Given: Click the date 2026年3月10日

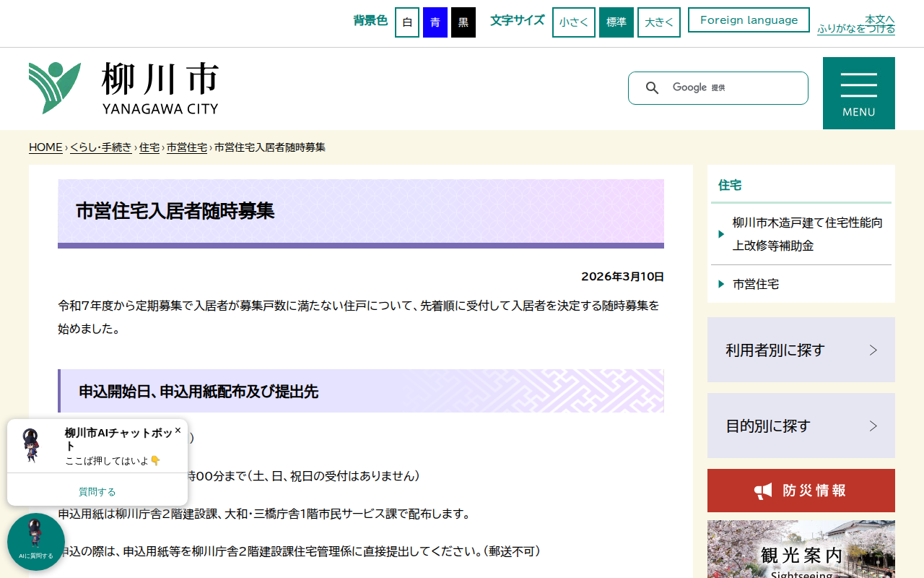Looking at the screenshot, I should pyautogui.click(x=622, y=277).
